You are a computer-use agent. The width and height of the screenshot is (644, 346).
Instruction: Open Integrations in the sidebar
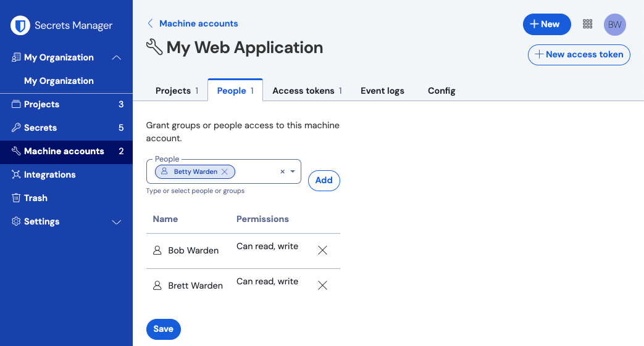click(49, 175)
